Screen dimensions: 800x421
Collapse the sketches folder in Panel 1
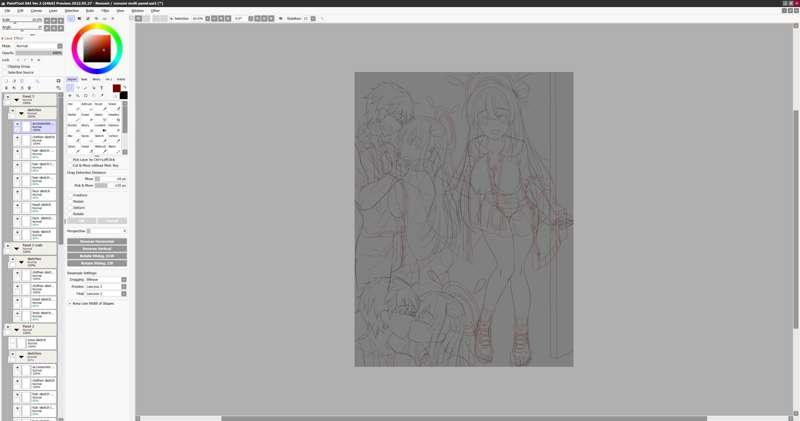(21, 113)
